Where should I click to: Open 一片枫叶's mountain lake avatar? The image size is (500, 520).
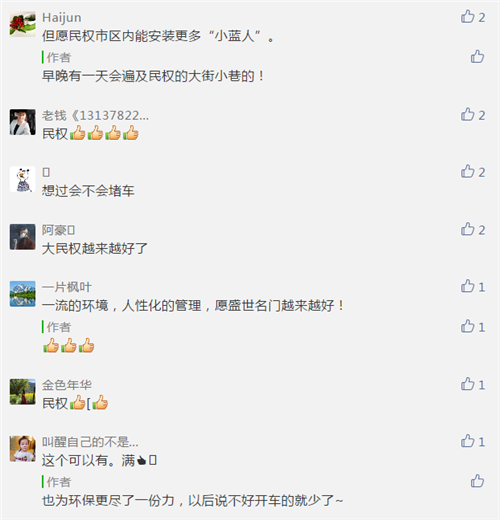pyautogui.click(x=22, y=294)
